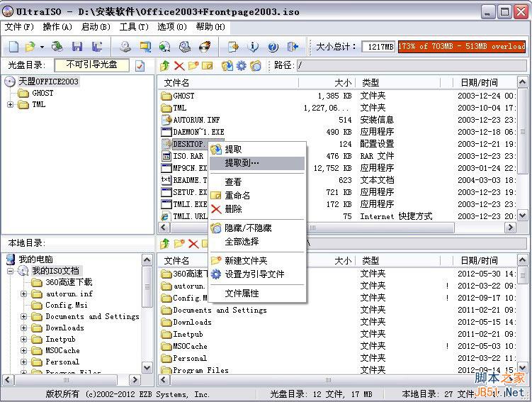Click the Make CD/DVD image toolbar icon
Screen dimensions: 532x402
125,47
